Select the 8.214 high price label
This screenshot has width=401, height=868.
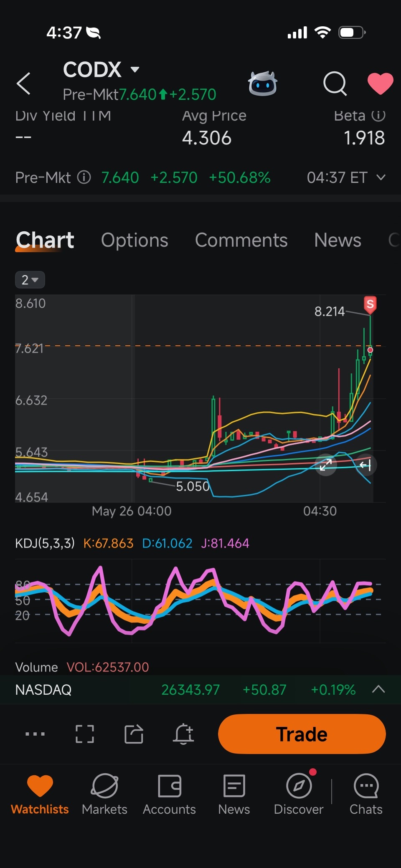point(330,311)
